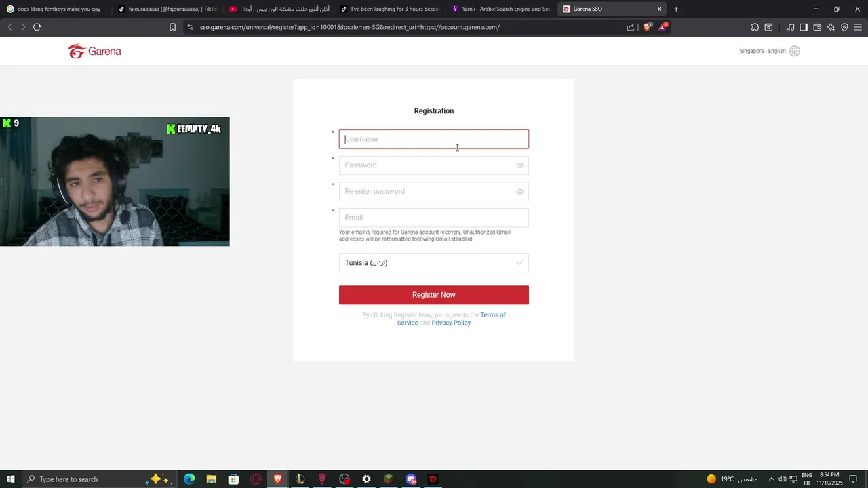Click the browser back arrow
This screenshot has height=488, width=868.
tap(9, 27)
